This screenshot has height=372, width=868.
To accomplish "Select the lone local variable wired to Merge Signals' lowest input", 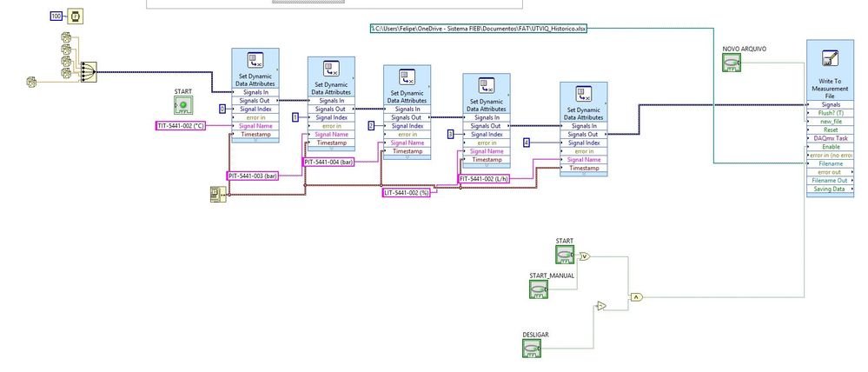I will [31, 82].
